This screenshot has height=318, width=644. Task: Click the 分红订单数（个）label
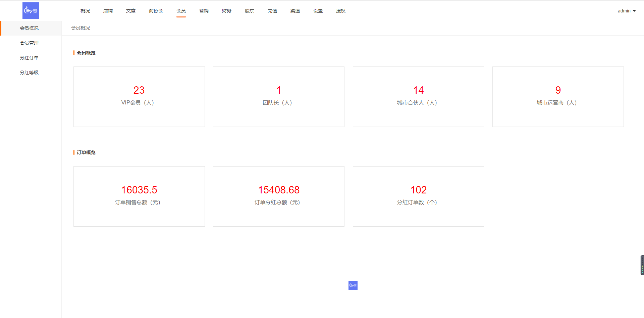(417, 202)
